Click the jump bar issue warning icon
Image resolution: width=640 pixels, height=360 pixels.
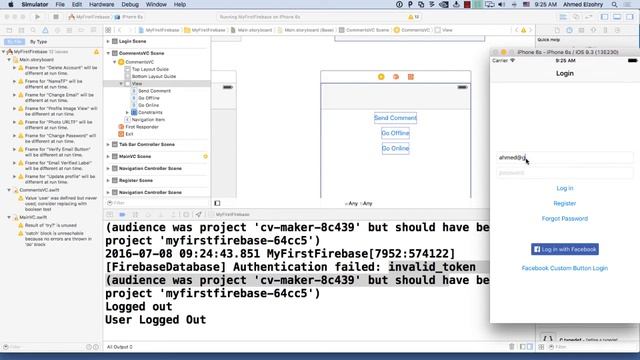(x=523, y=30)
